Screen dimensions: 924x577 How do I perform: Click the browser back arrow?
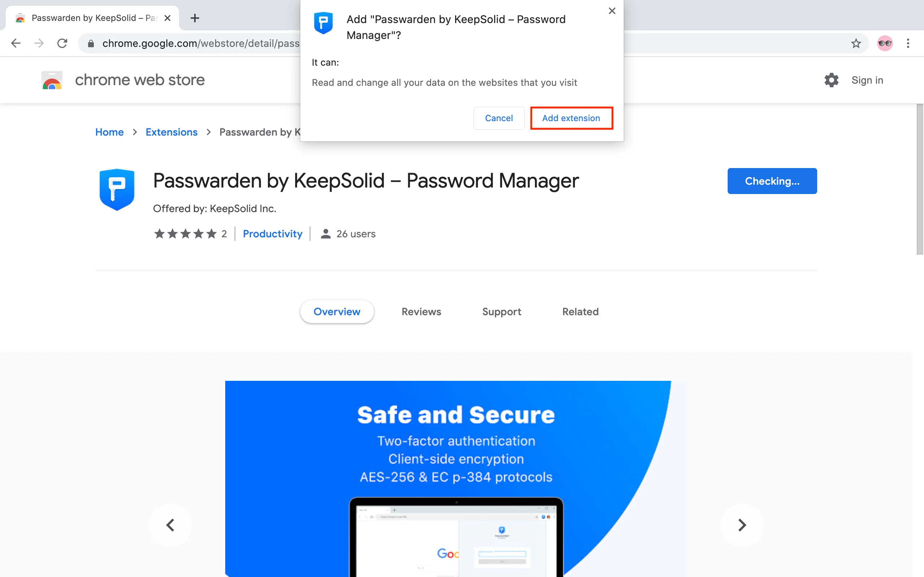pyautogui.click(x=16, y=43)
